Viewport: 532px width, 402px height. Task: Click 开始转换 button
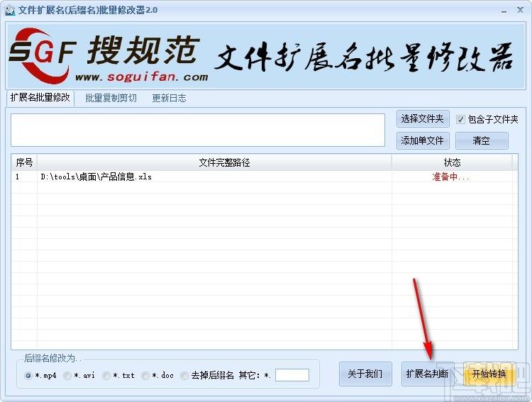pyautogui.click(x=489, y=374)
